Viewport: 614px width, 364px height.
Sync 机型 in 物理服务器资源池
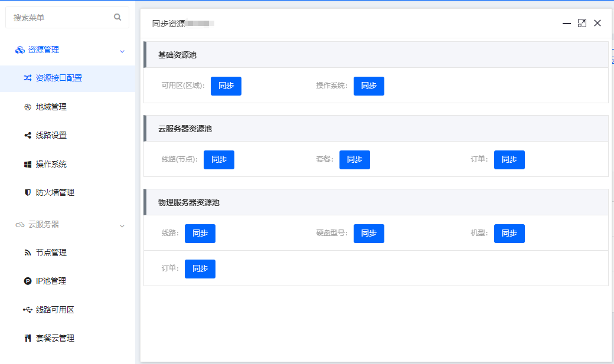(x=510, y=233)
